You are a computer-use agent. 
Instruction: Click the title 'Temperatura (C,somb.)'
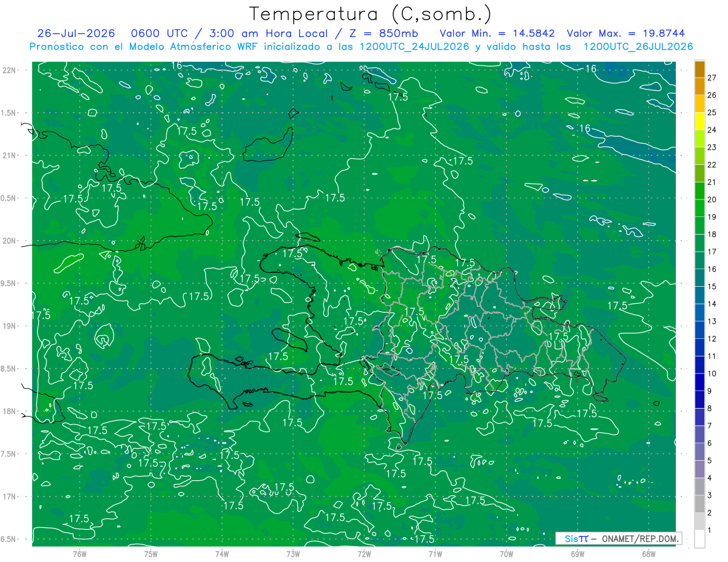click(x=370, y=13)
